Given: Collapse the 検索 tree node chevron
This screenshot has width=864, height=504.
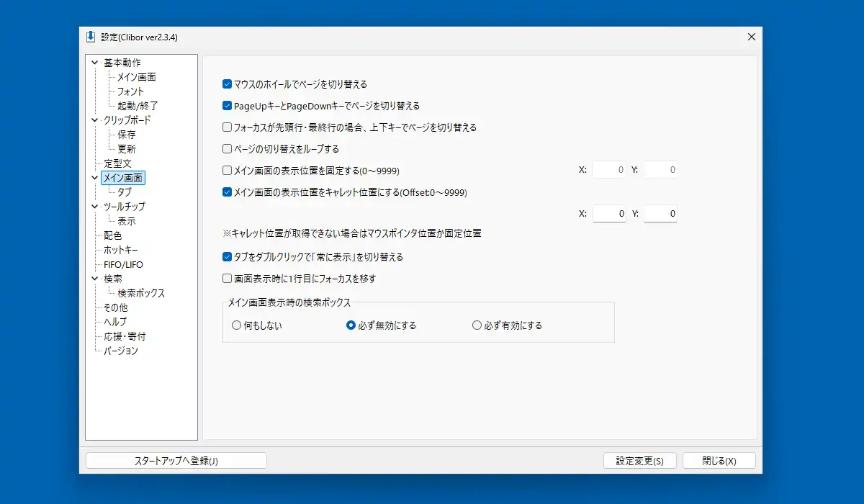Looking at the screenshot, I should point(94,279).
